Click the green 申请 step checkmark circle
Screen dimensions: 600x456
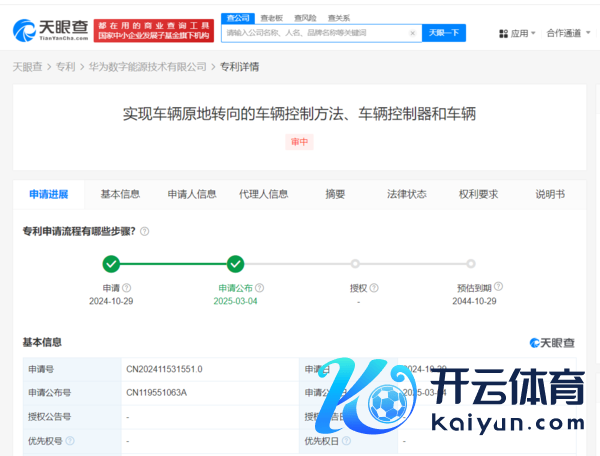111,264
